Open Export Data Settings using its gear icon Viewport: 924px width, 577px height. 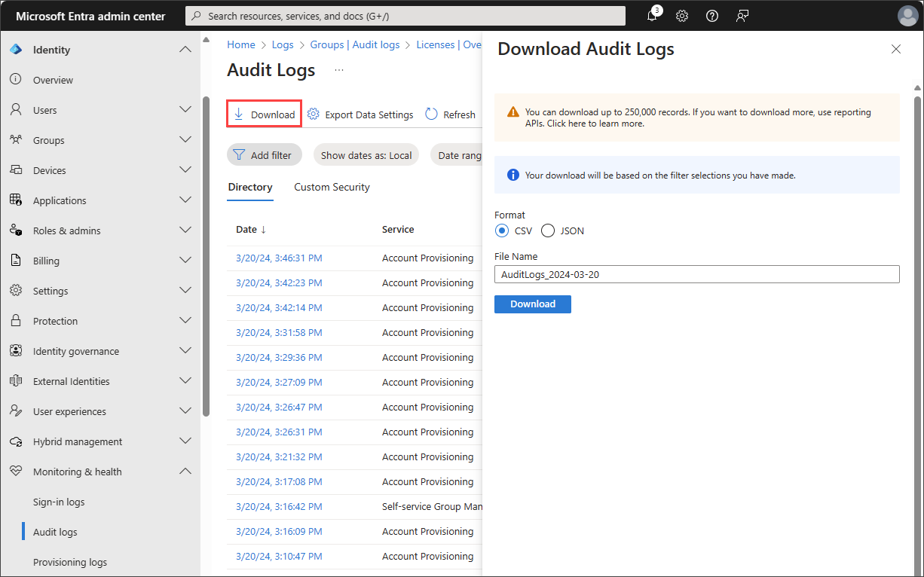point(314,114)
